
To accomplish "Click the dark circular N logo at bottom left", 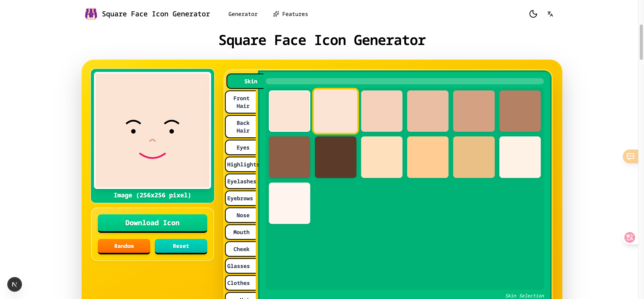I will (x=14, y=284).
